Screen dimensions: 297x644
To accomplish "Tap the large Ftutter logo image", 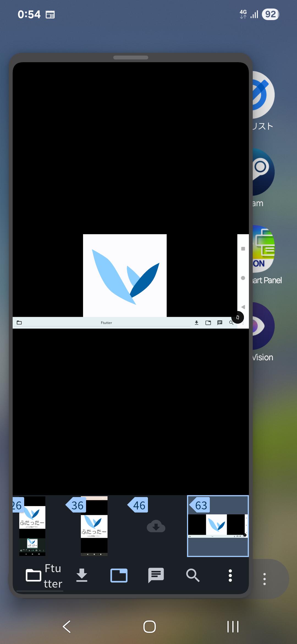I will 125,275.
